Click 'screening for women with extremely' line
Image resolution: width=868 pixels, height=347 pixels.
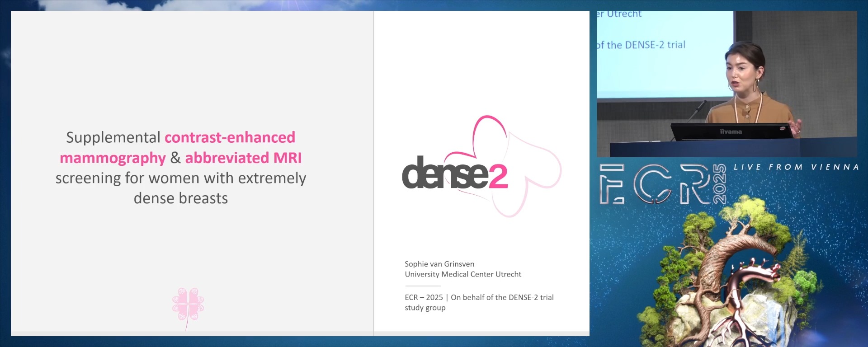point(181,178)
